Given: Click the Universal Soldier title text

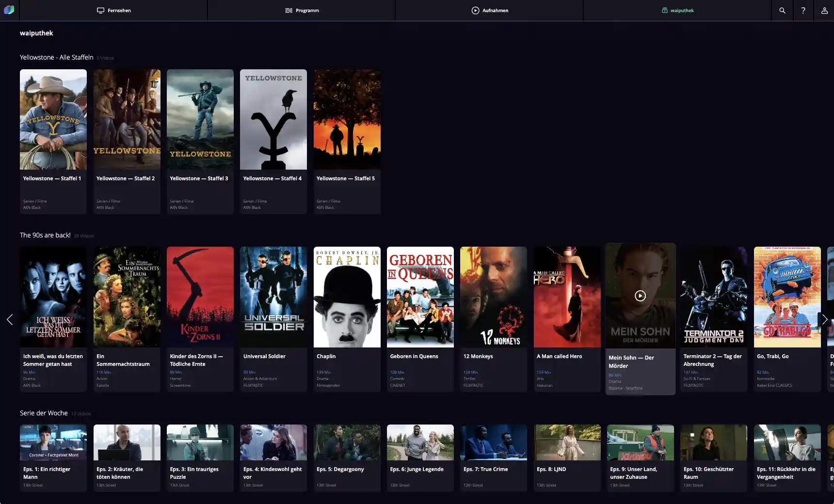Looking at the screenshot, I should click(264, 356).
